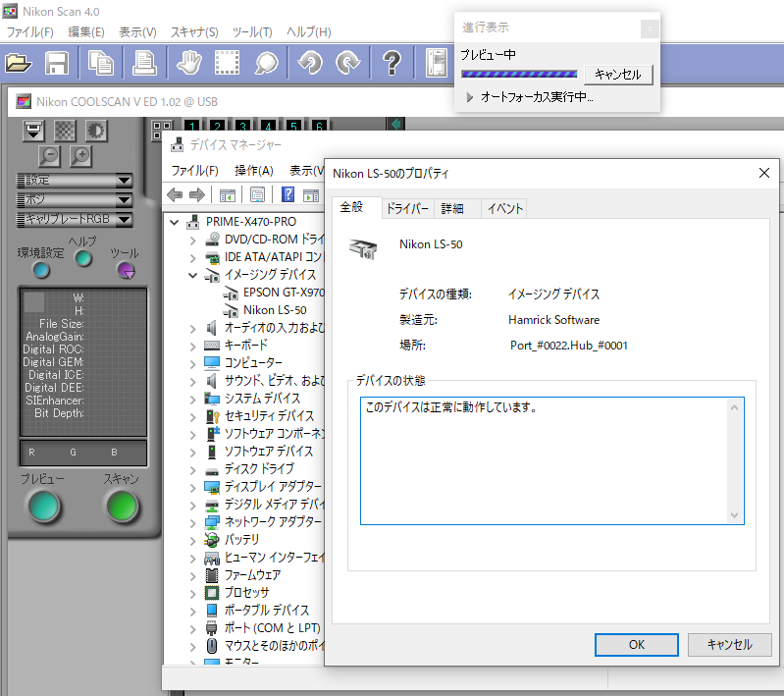The width and height of the screenshot is (784, 696).
Task: Expand the ディスク ドライブ node
Action: (x=192, y=470)
